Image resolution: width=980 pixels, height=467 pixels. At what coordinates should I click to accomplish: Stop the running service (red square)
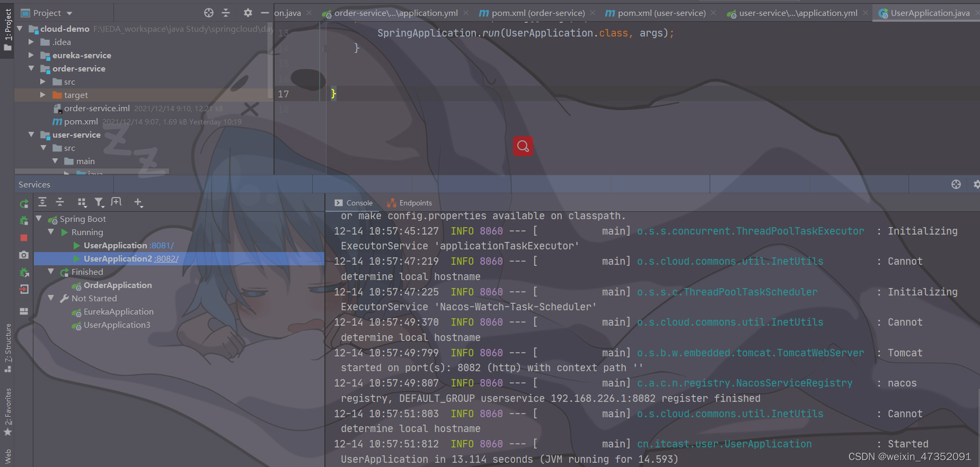click(x=24, y=238)
